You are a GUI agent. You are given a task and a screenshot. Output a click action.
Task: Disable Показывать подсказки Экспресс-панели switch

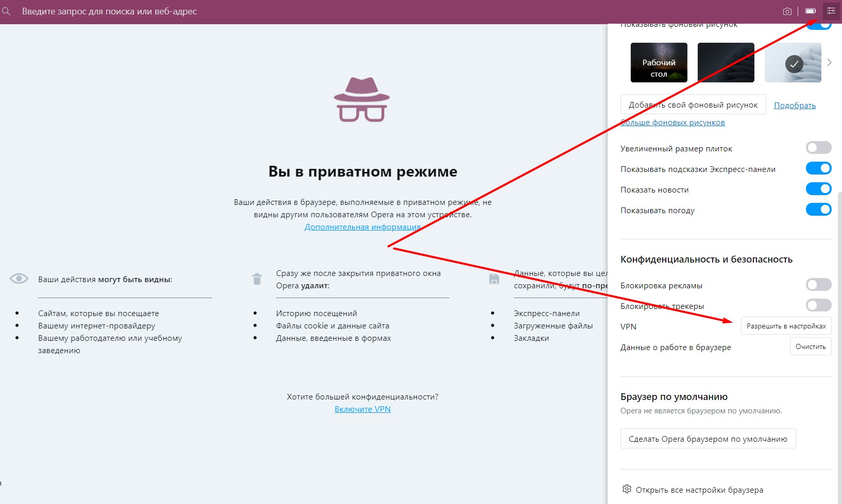coord(819,168)
